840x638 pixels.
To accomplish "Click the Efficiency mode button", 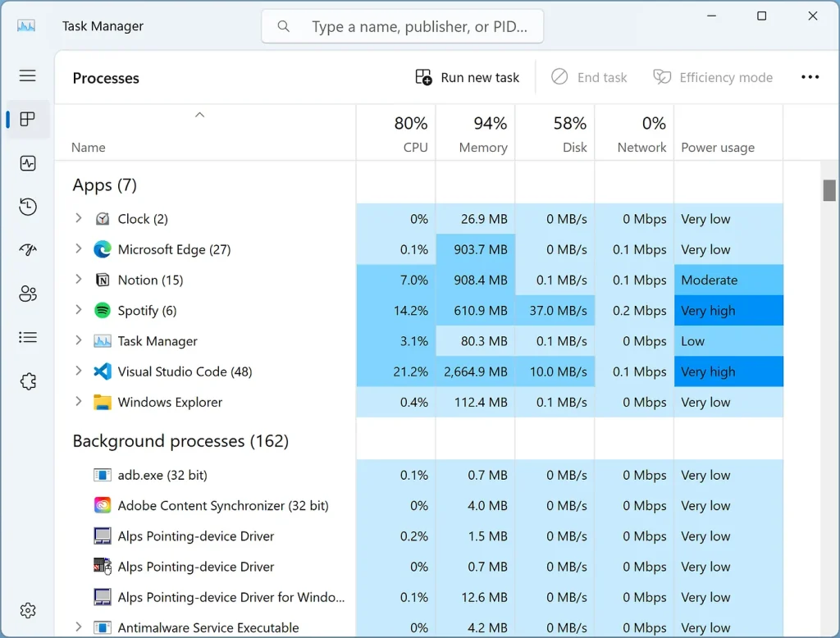I will [713, 78].
